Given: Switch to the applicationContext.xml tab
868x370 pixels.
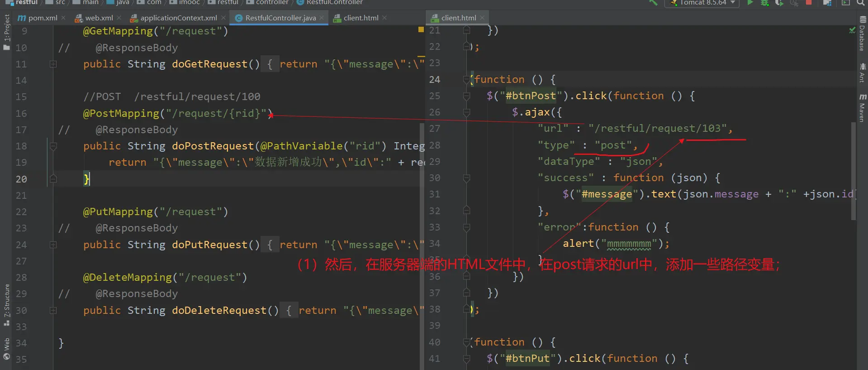Looking at the screenshot, I should 178,18.
